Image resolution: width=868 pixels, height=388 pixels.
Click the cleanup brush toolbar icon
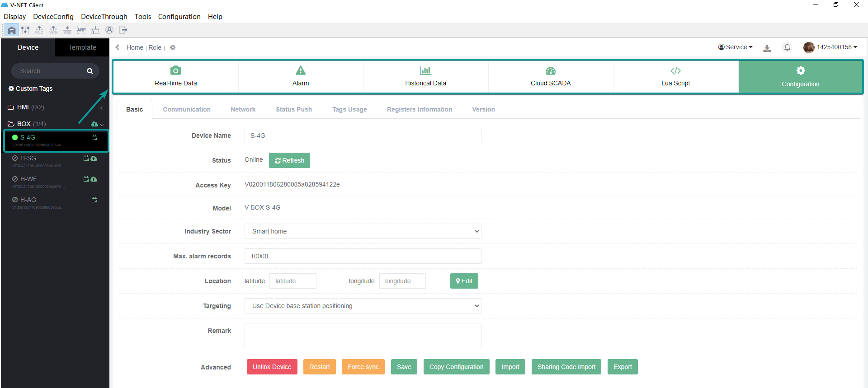point(95,30)
